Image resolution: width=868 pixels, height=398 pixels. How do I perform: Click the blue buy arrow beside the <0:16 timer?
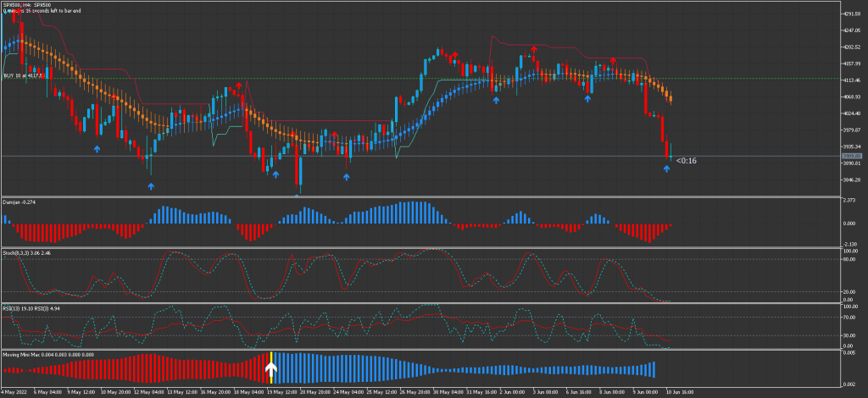[666, 169]
